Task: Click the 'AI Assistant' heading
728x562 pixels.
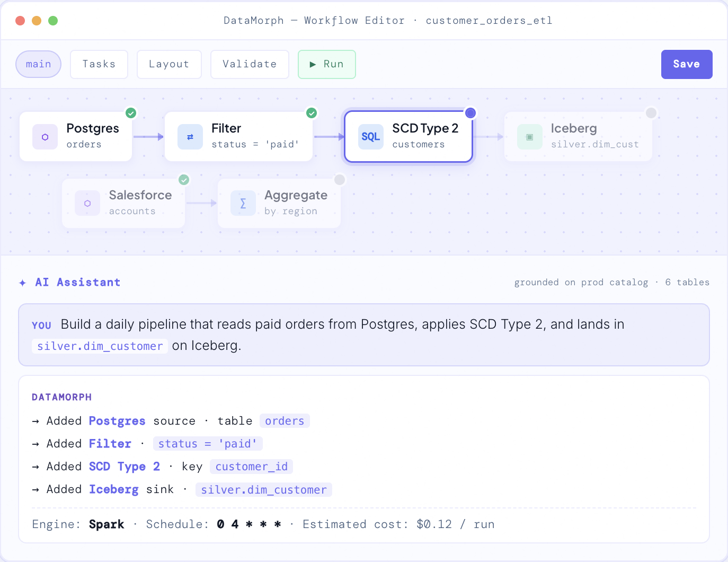Action: tap(78, 283)
